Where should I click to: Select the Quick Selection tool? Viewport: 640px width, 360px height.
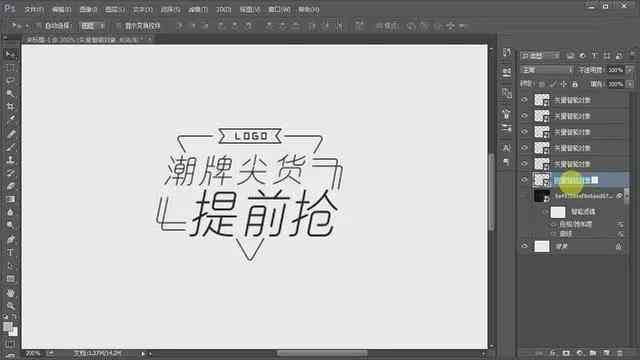(x=10, y=93)
